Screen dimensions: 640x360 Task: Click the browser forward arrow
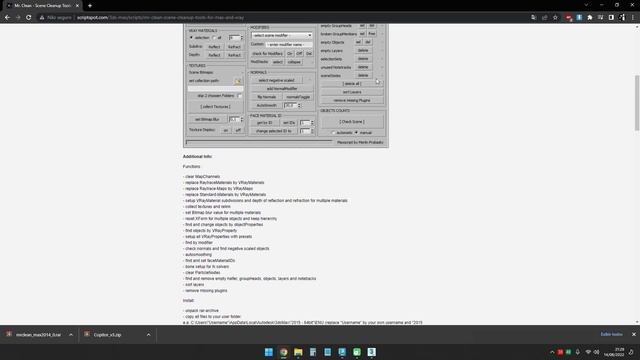(x=18, y=18)
